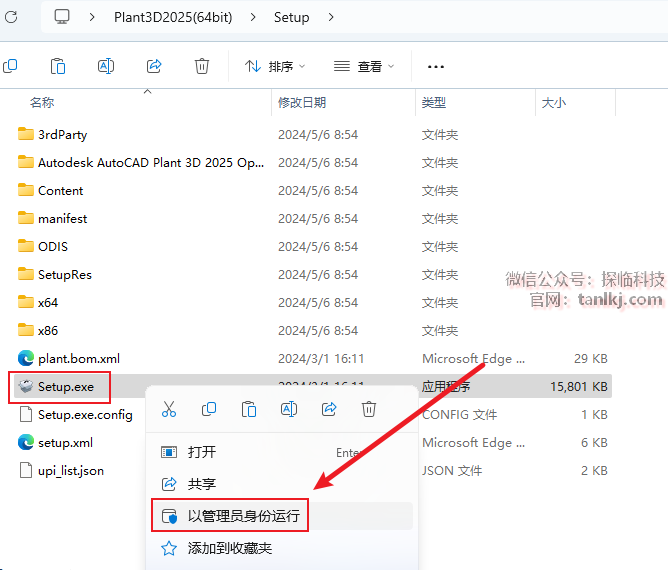This screenshot has height=570, width=668.
Task: Click the Setup.exe installer icon
Action: [x=26, y=386]
